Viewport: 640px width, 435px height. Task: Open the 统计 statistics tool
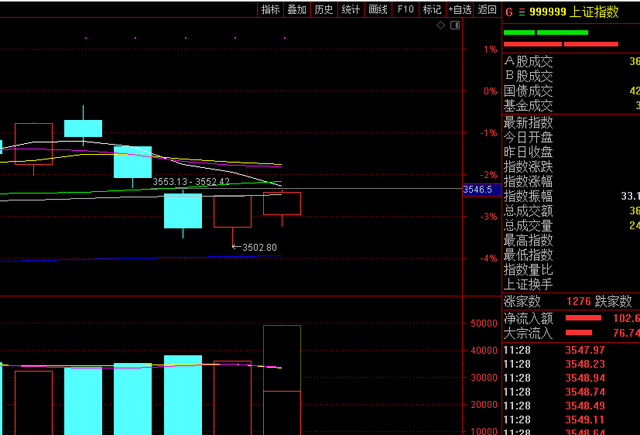click(x=351, y=10)
